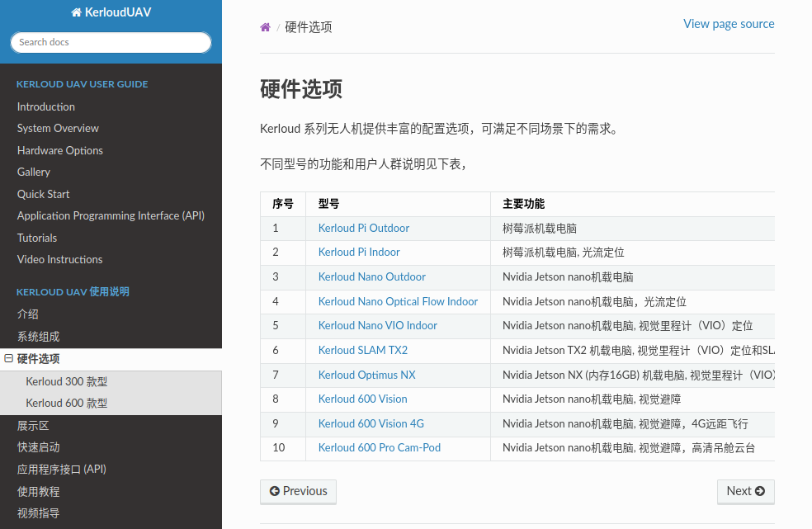Click the KerloudUAV home logo title
This screenshot has width=812, height=529.
coord(111,12)
